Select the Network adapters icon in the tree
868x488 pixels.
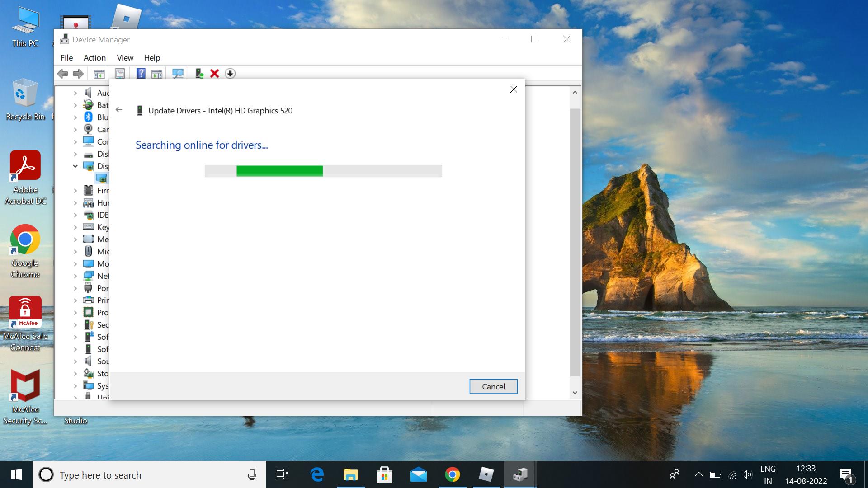click(88, 276)
